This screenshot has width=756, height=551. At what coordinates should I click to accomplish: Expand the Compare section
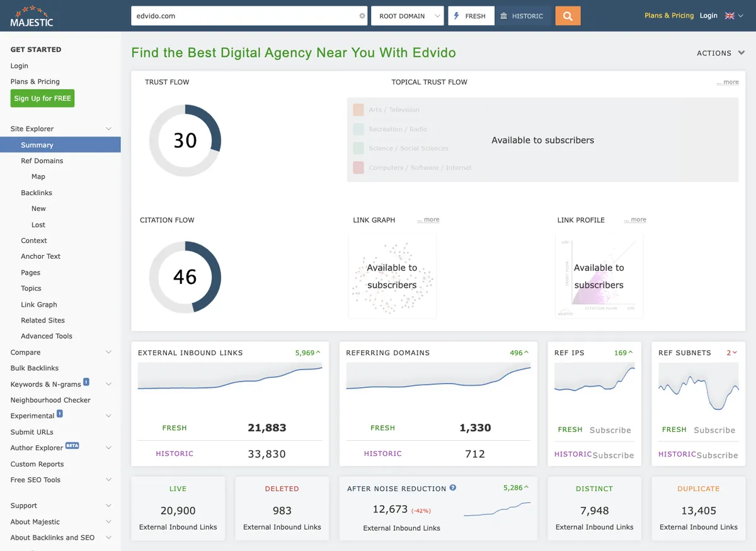coord(108,353)
